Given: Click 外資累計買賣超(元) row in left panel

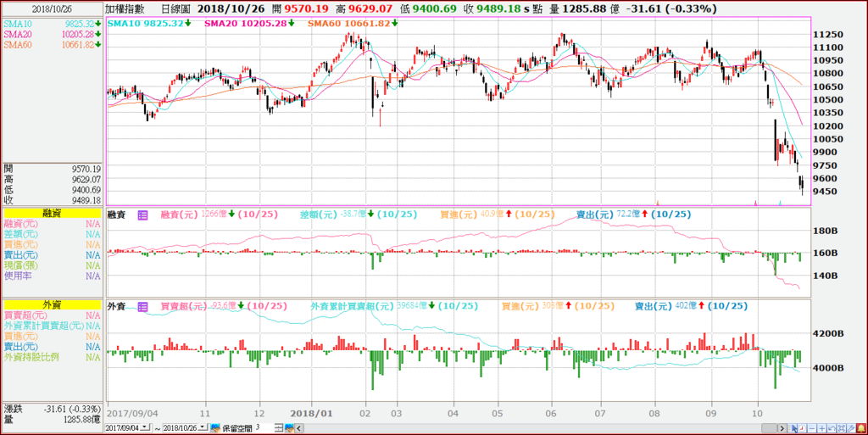Looking at the screenshot, I should tap(52, 326).
